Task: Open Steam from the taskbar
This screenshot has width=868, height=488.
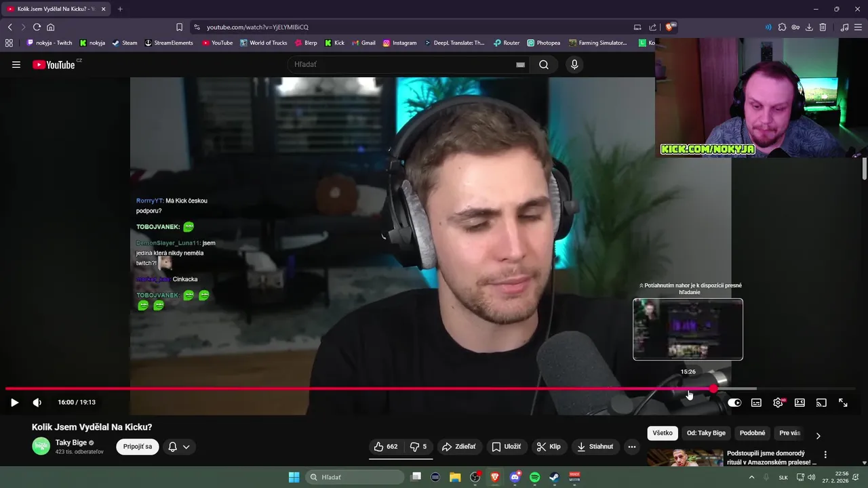Action: coord(554,477)
